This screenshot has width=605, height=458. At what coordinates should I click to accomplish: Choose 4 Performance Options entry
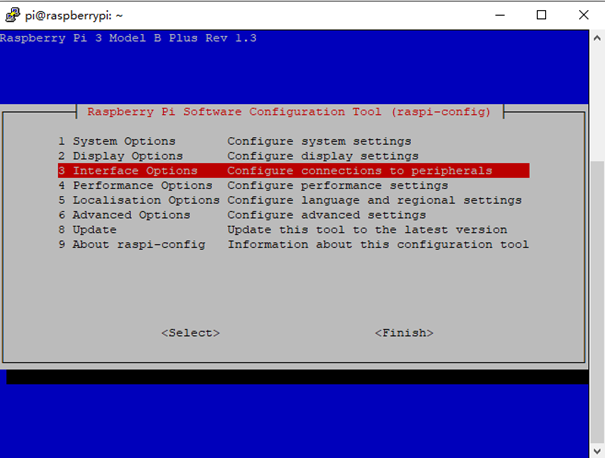293,185
